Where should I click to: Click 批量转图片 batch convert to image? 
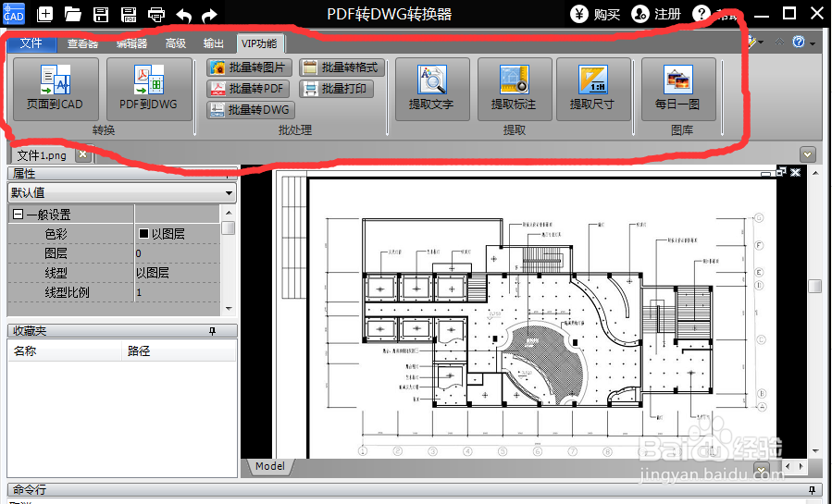249,68
